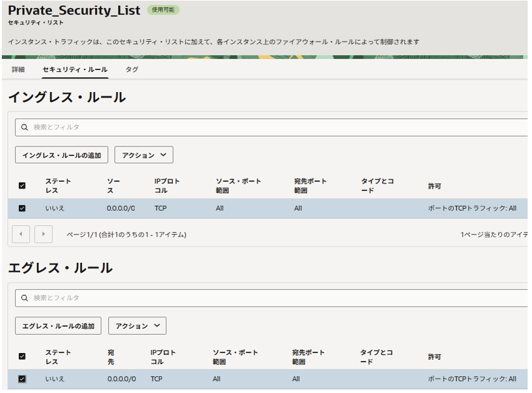The height and width of the screenshot is (393, 532).
Task: Uncheck the ingress rule row for 0.0.0.0/0
Action: click(22, 208)
